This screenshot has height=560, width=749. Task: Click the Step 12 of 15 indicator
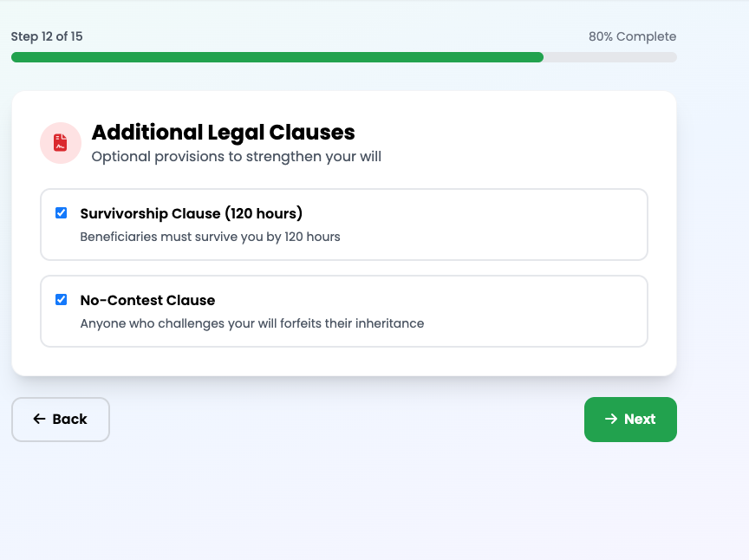(x=47, y=36)
